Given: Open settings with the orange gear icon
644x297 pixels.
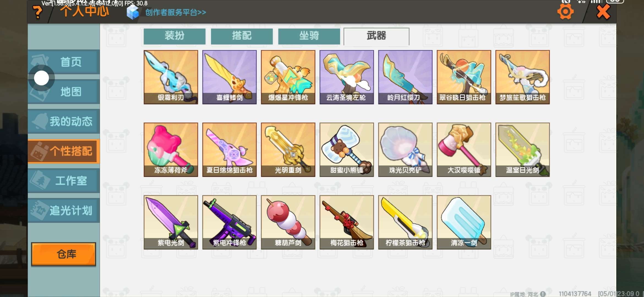Looking at the screenshot, I should click(565, 12).
